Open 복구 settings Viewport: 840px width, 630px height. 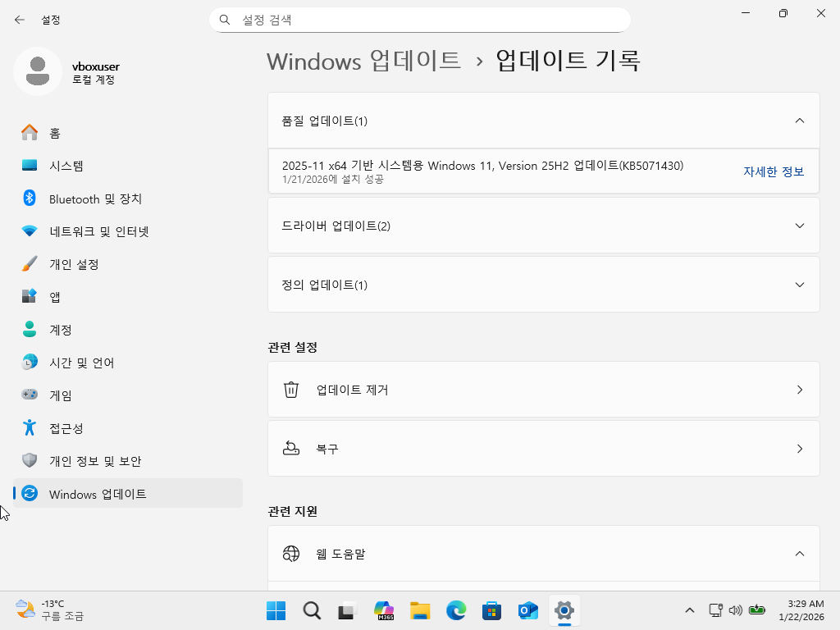(x=544, y=449)
